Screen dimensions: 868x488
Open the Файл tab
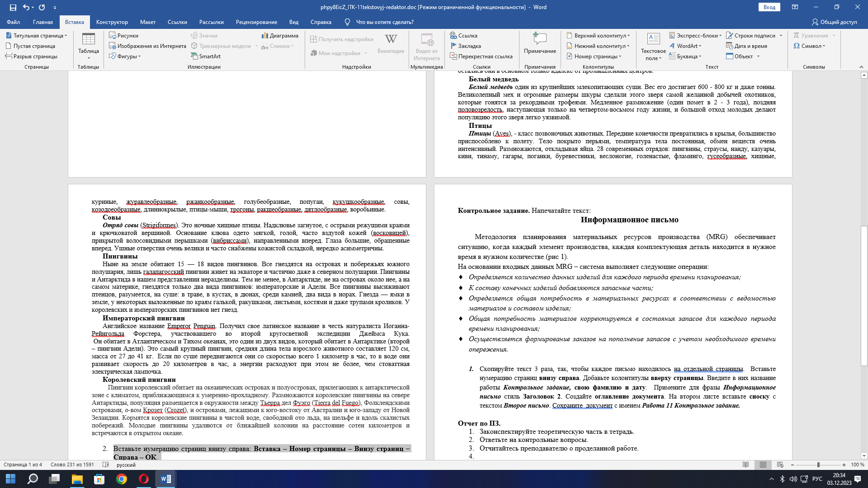pyautogui.click(x=13, y=22)
